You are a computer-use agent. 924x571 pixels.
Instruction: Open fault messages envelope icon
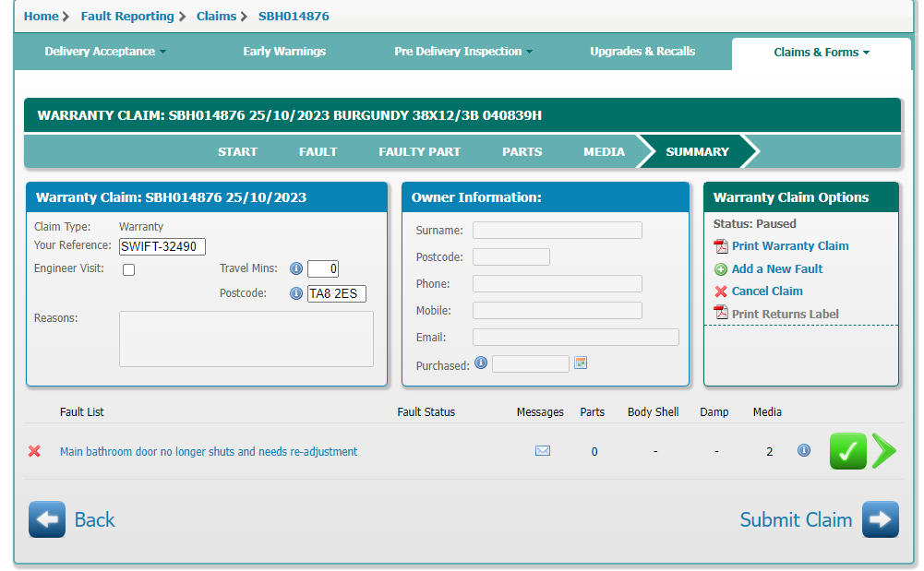(x=543, y=451)
